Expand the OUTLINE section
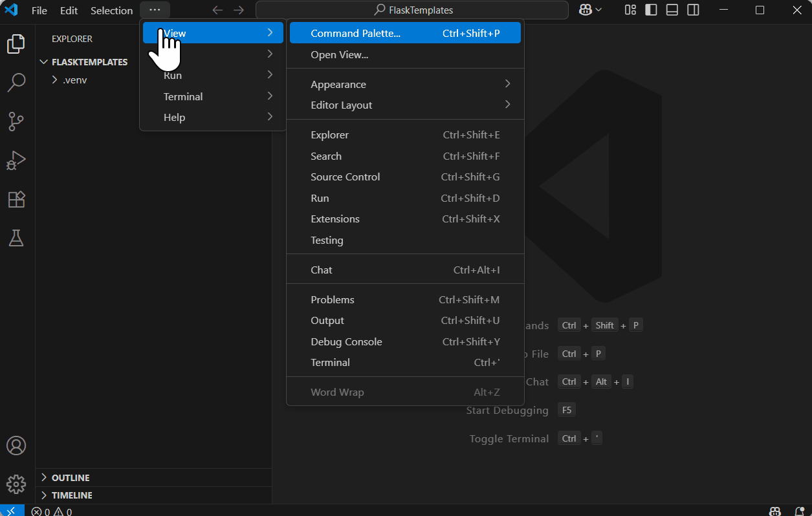 [154, 478]
